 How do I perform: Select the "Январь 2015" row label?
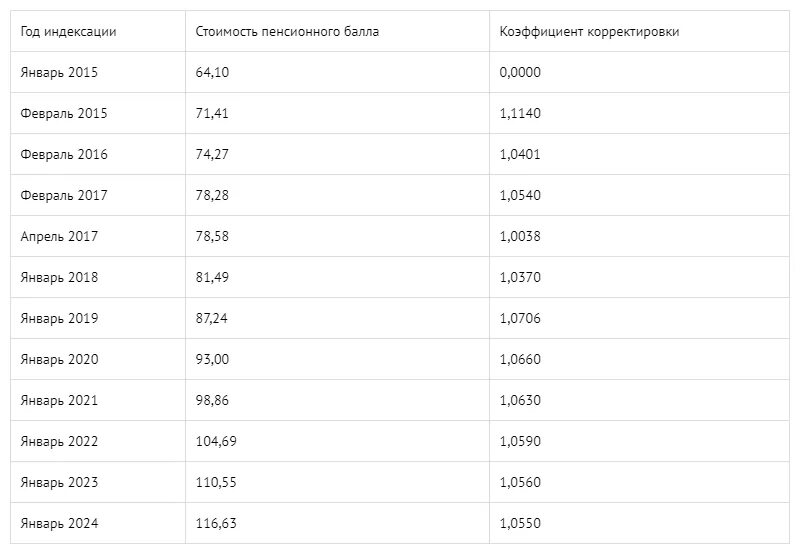pos(59,72)
